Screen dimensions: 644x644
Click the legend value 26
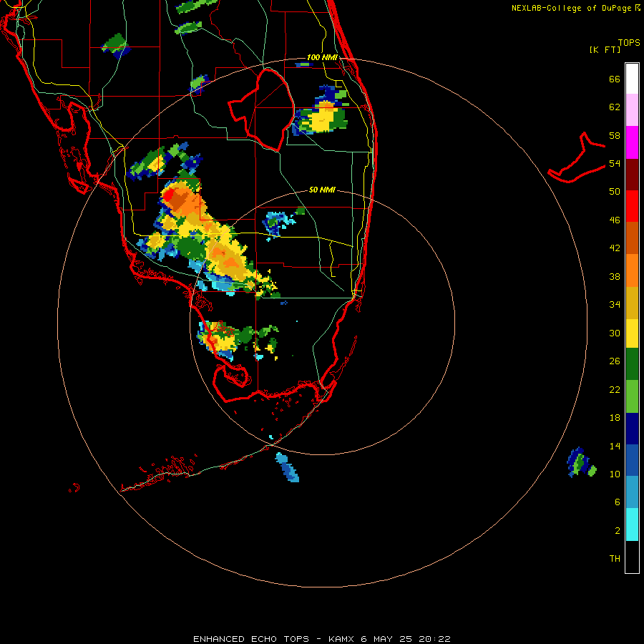[x=615, y=361]
